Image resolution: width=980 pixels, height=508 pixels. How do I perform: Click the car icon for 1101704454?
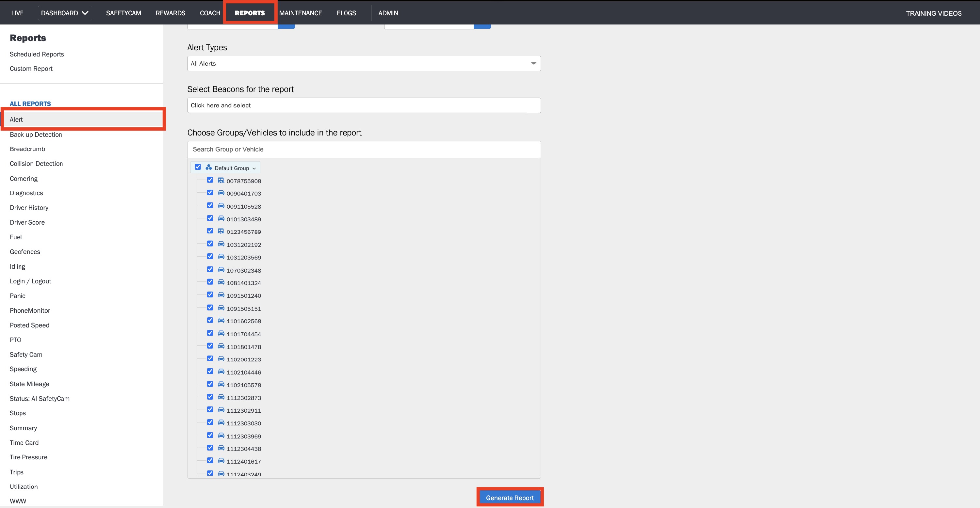click(x=220, y=333)
